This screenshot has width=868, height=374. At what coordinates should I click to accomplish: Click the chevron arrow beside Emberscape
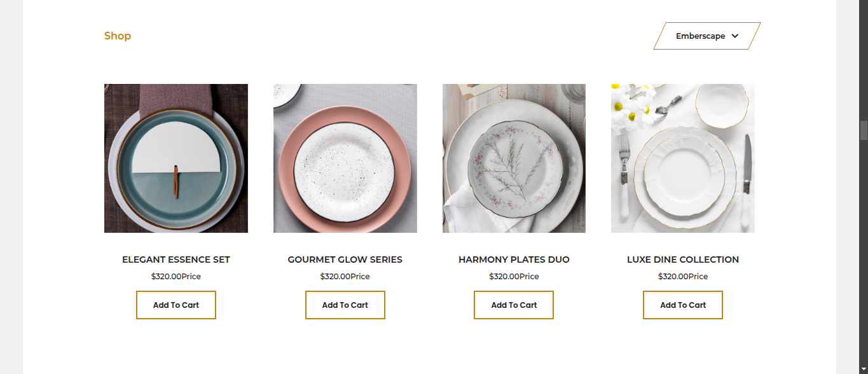pos(735,36)
